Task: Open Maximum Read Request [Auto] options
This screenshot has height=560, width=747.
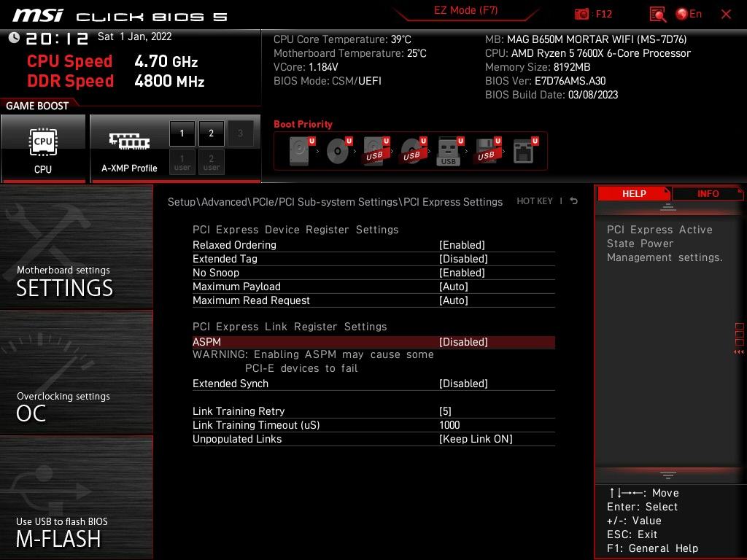Action: coord(454,300)
